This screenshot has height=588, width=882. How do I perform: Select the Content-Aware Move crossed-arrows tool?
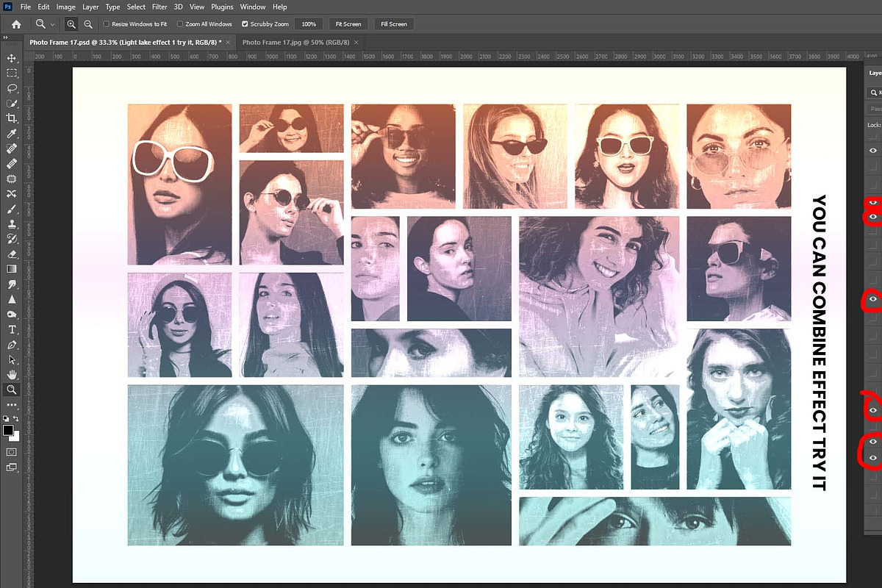tap(11, 194)
